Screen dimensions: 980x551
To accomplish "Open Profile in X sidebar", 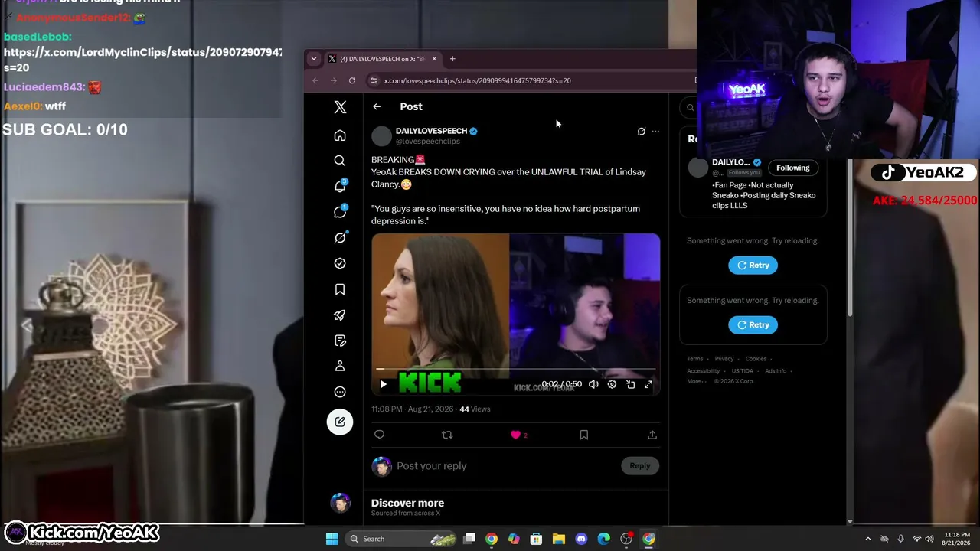I will point(340,366).
